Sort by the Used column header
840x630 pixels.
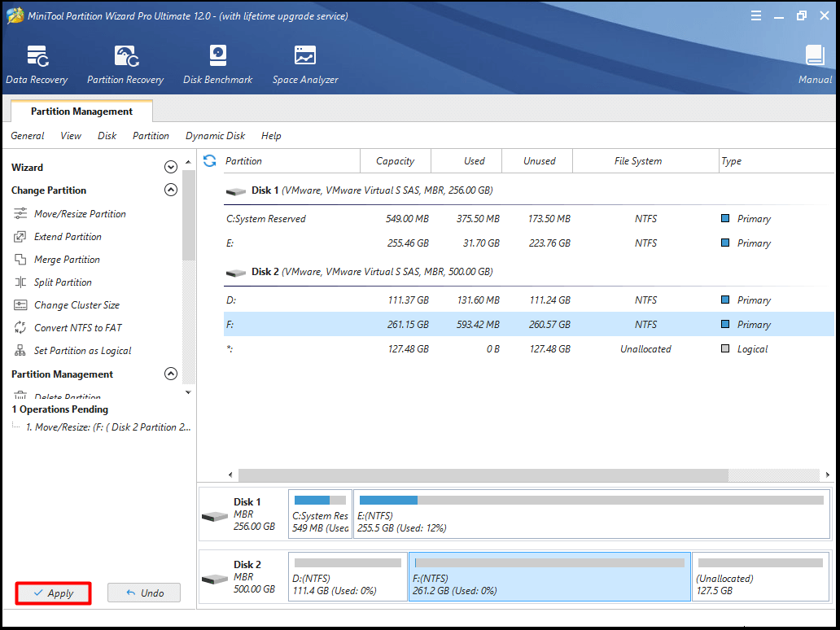point(466,160)
